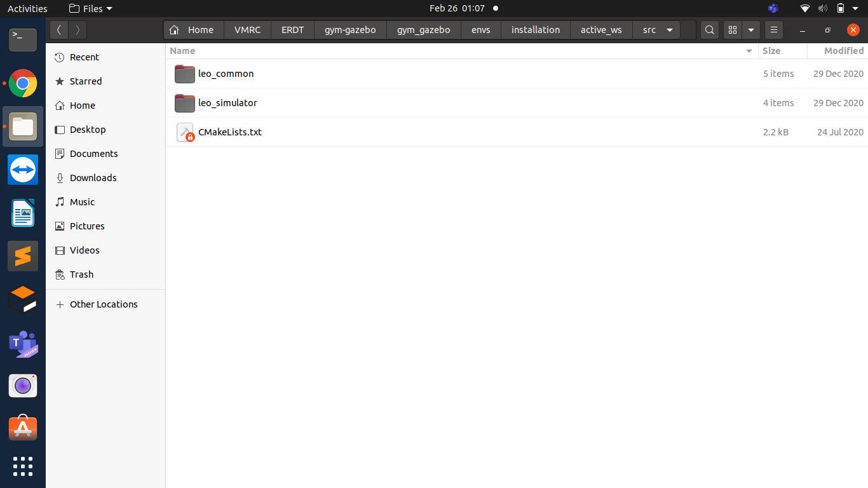Screen dimensions: 868x488
Task: Open Desktop in sidebar
Action: click(105, 130)
